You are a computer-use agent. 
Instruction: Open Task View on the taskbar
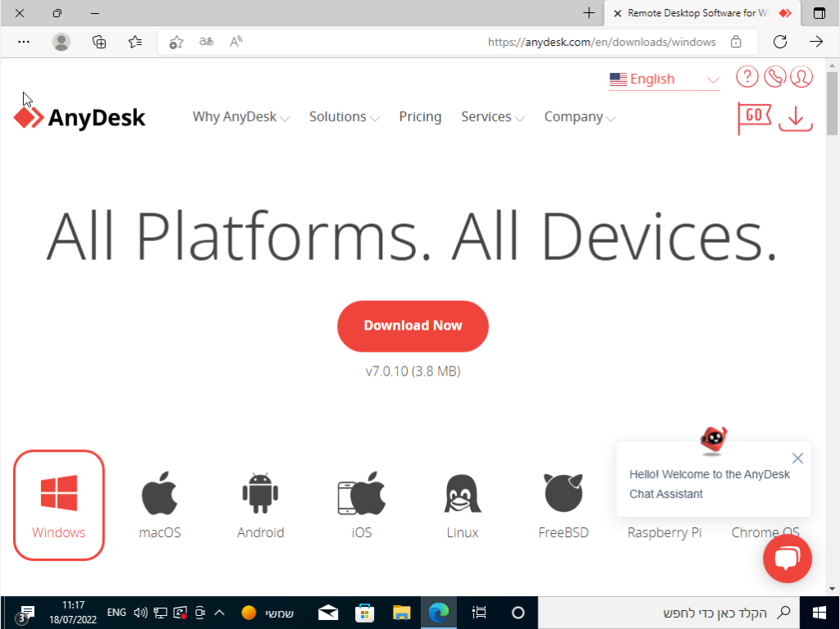pyautogui.click(x=479, y=613)
